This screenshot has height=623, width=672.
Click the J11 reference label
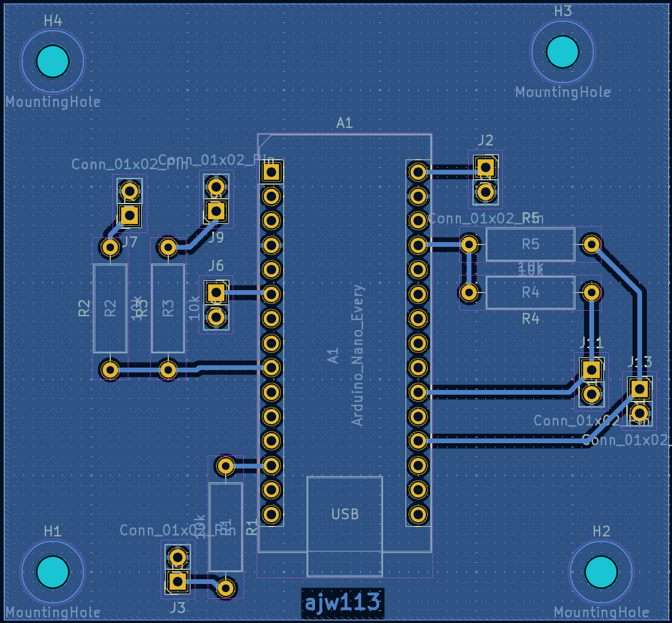click(x=592, y=342)
